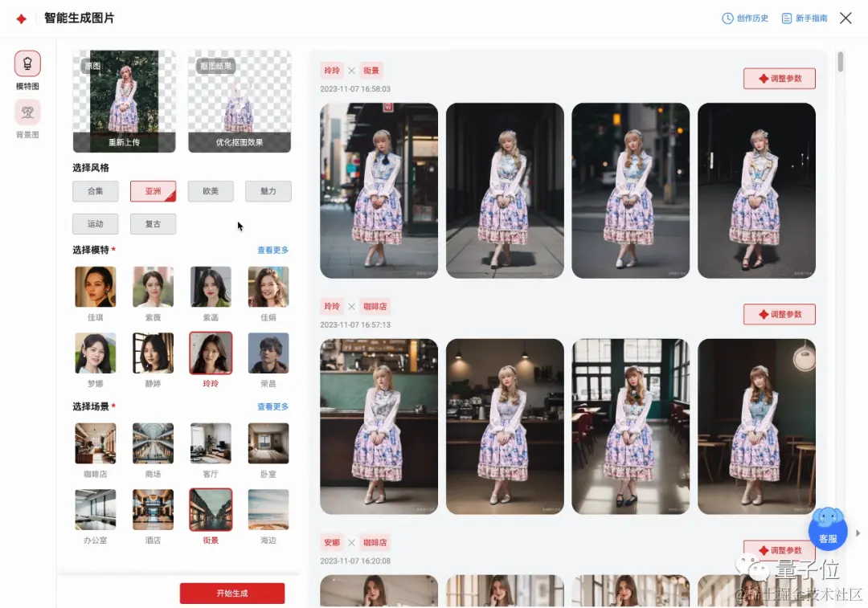Choose the 海边 scene thumbnail
Image resolution: width=868 pixels, height=608 pixels.
(x=268, y=509)
